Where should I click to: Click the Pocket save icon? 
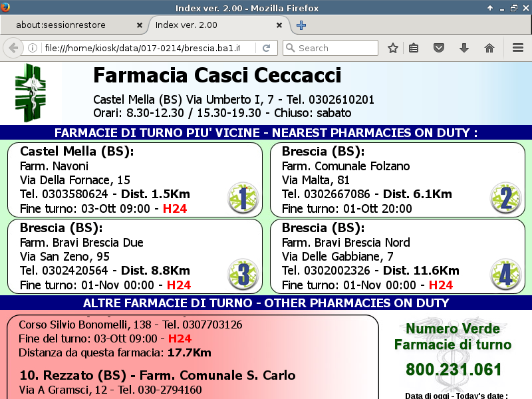[x=439, y=48]
